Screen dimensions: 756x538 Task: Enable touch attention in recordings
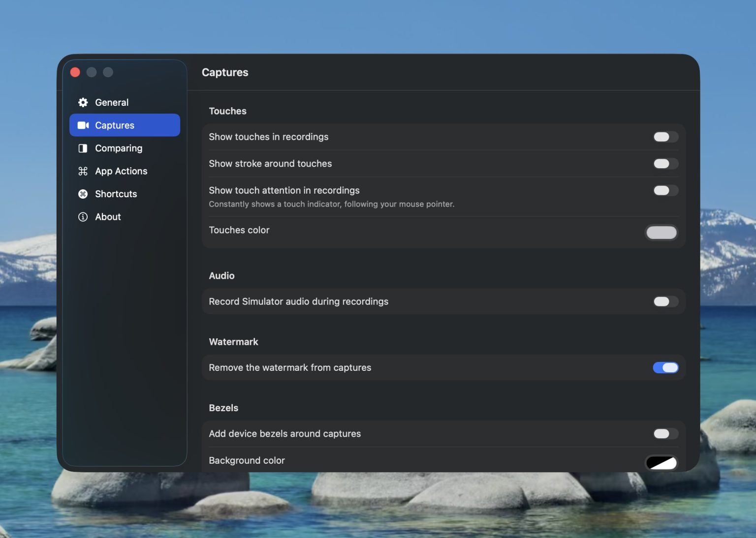(665, 190)
